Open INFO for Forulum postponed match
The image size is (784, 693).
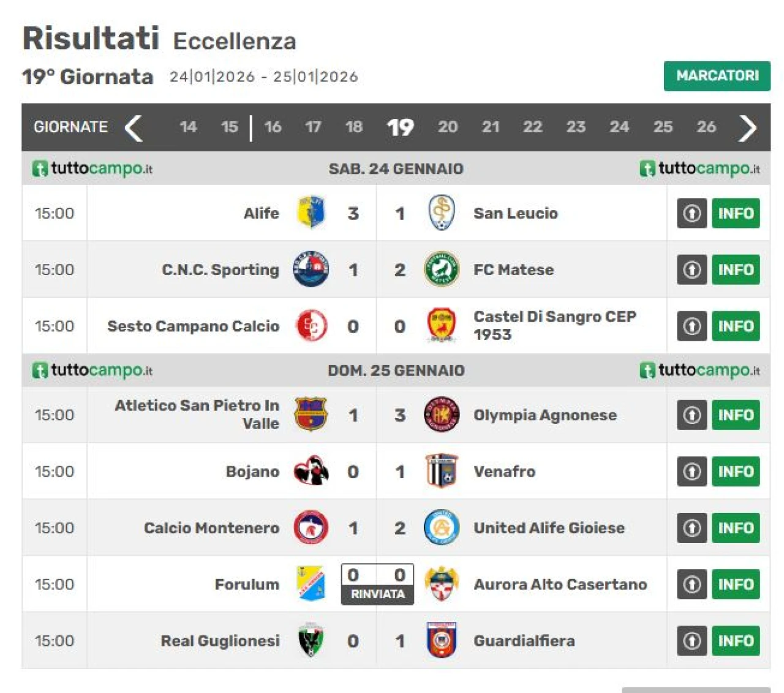click(736, 584)
